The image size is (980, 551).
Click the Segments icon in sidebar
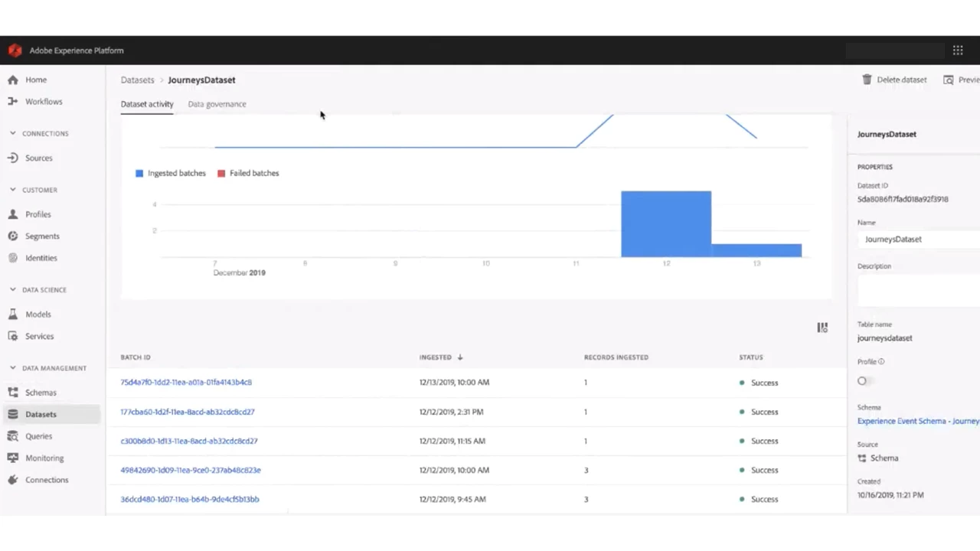[x=13, y=236]
